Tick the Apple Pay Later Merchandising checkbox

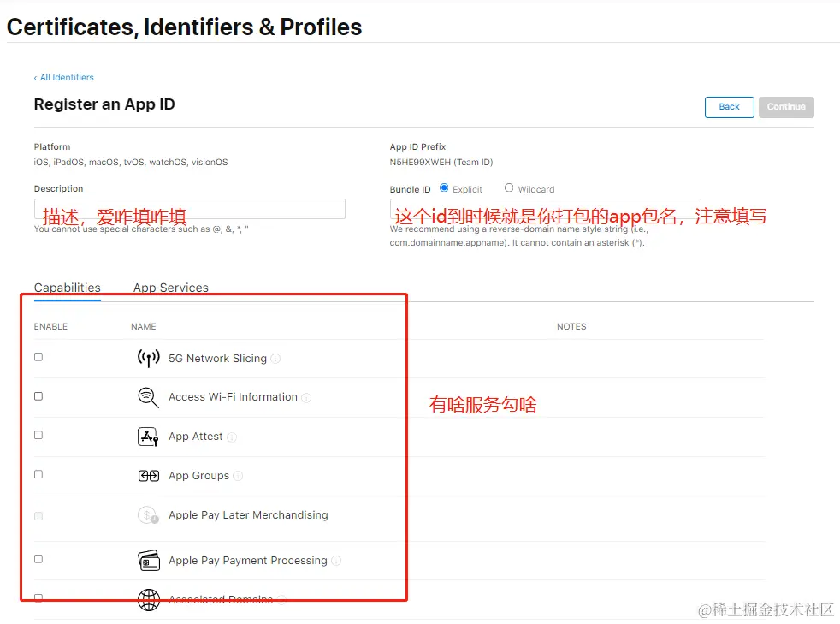(38, 516)
